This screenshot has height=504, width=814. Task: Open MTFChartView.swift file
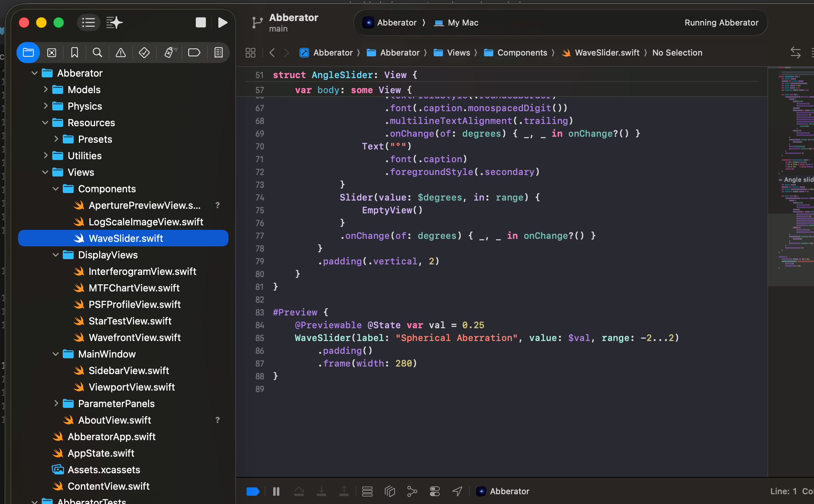134,288
